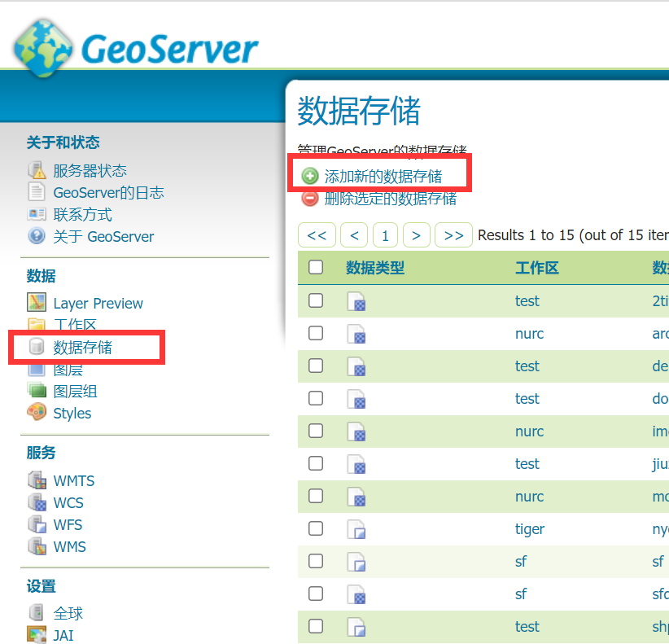Click the store type icon in last test row
Screen dimensions: 669x644
(x=356, y=627)
